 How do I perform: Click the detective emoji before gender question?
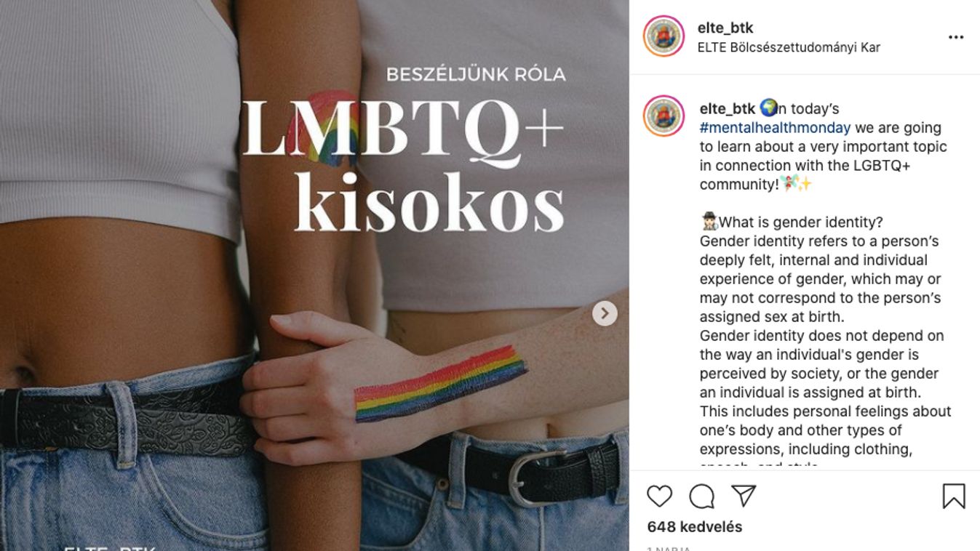click(x=709, y=222)
